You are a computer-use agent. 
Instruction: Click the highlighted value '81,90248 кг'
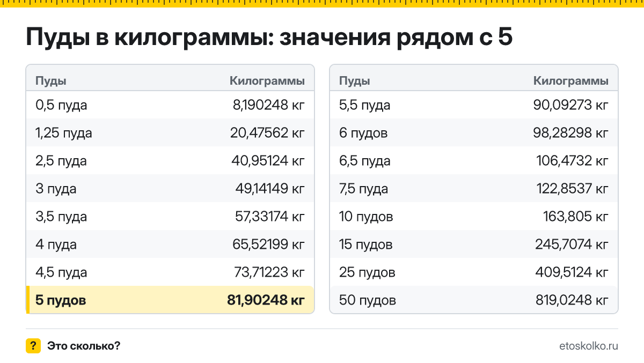[x=266, y=300]
